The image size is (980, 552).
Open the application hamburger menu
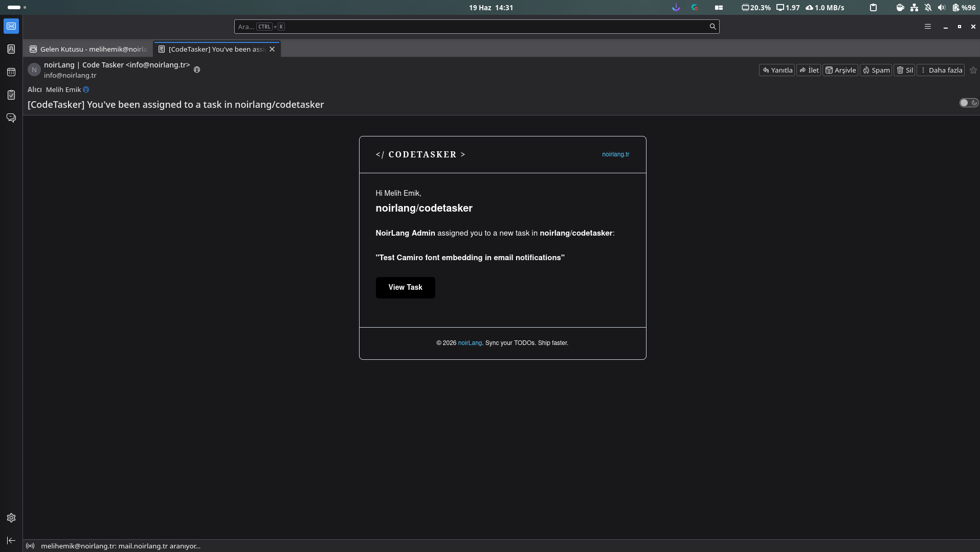pyautogui.click(x=928, y=27)
